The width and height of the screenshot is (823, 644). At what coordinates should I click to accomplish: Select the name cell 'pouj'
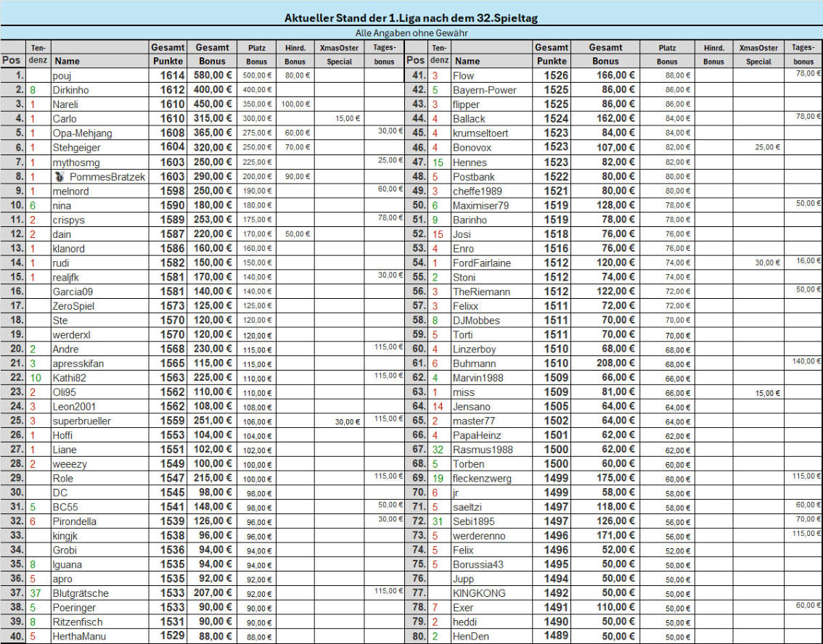(99, 75)
